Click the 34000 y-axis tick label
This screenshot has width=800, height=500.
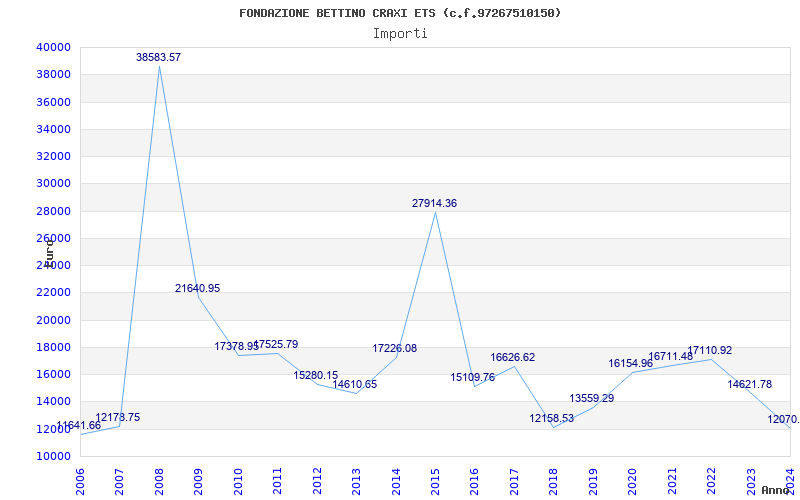click(x=53, y=129)
